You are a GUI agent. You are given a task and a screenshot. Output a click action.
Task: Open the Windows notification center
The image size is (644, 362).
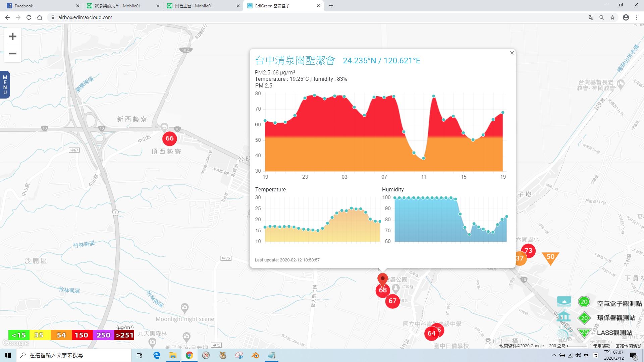point(633,356)
